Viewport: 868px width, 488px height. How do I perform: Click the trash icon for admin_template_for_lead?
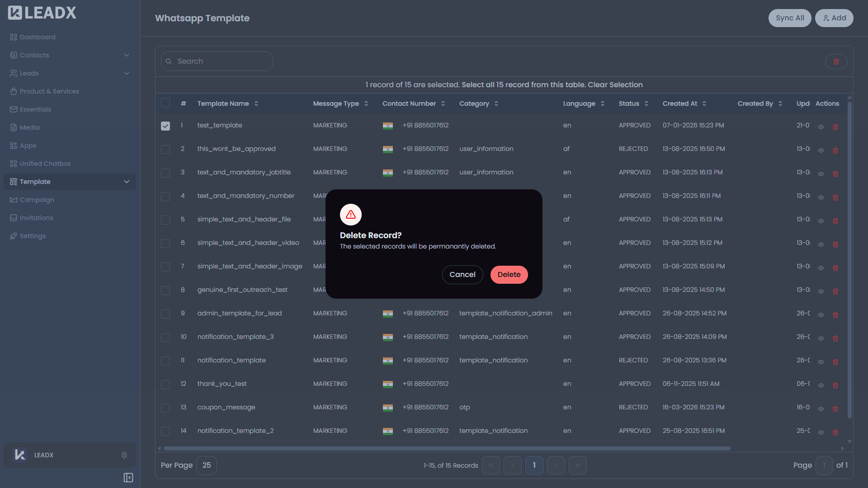pyautogui.click(x=835, y=315)
